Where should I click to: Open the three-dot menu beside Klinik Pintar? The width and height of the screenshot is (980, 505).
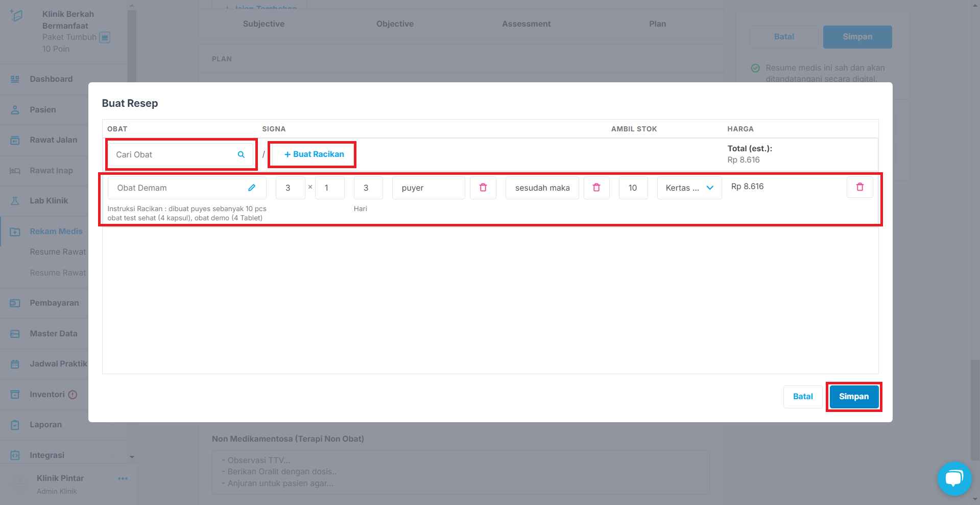pyautogui.click(x=123, y=478)
